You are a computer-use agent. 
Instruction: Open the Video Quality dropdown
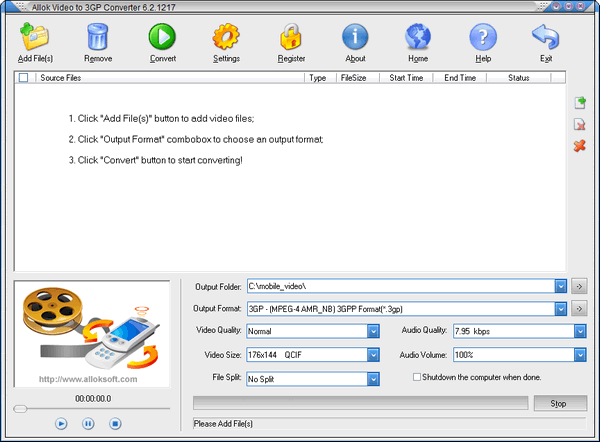373,331
